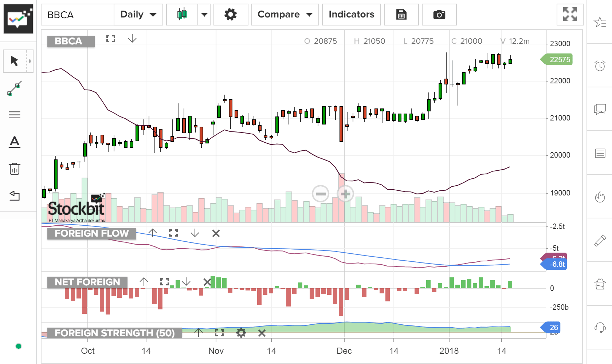Select the trend line drawing tool
This screenshot has width=612, height=364.
coord(15,87)
